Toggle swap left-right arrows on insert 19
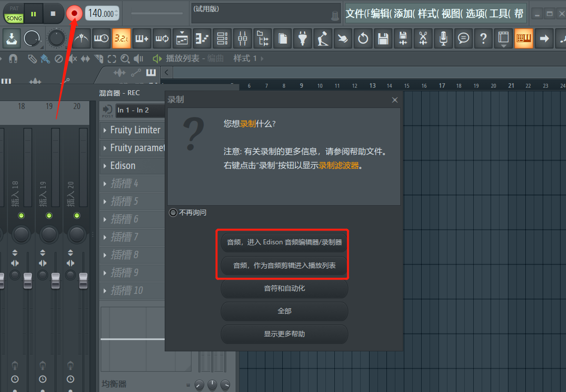This screenshot has width=566, height=392. (43, 263)
